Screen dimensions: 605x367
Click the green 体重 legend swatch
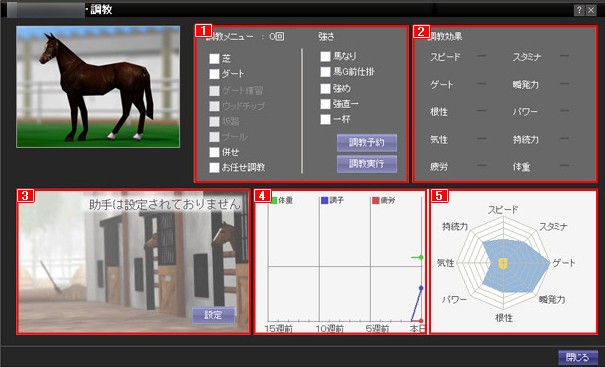tap(274, 200)
